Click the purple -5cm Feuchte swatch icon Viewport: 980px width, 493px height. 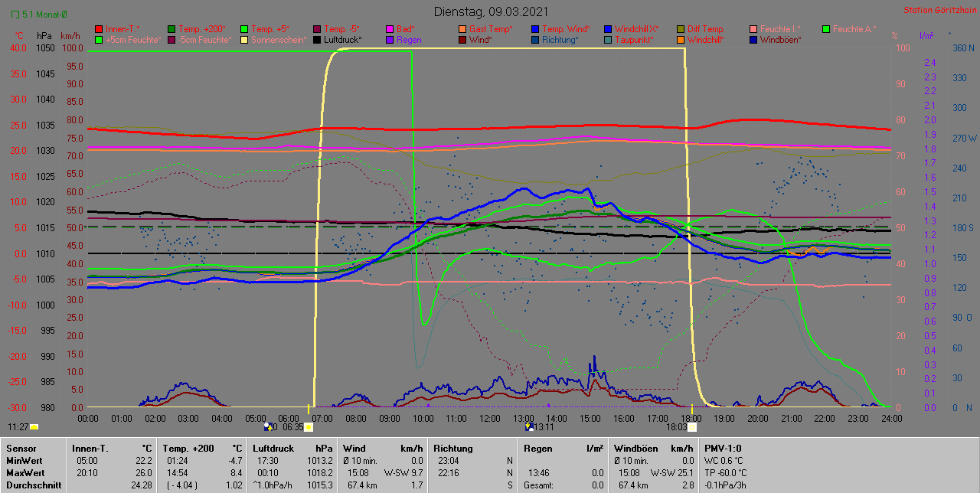click(x=171, y=39)
